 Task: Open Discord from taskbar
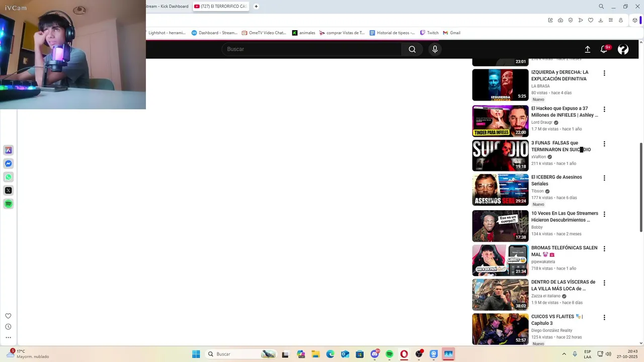(375, 354)
